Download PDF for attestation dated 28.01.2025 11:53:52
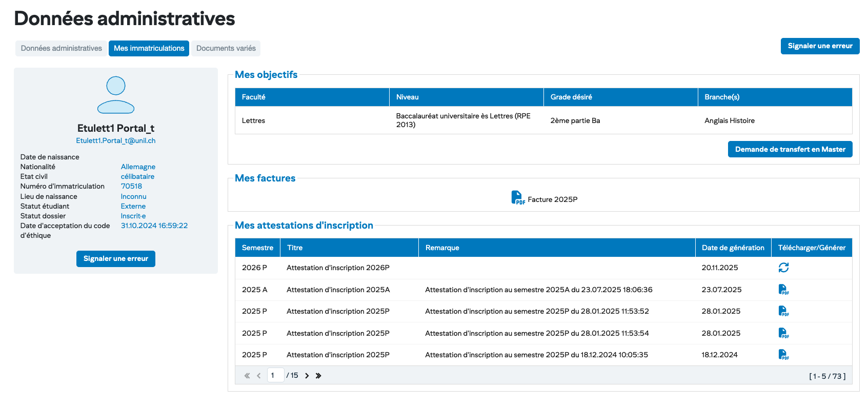 [783, 311]
